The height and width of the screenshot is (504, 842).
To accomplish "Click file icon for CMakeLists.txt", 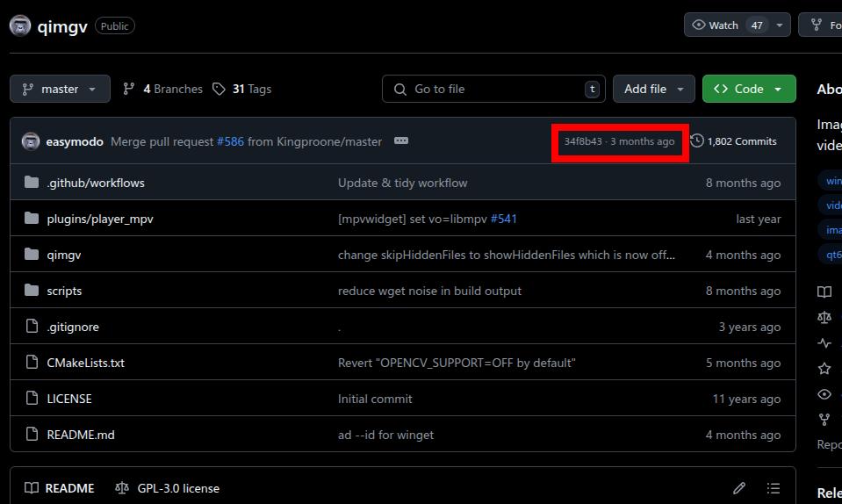I will click(x=32, y=363).
